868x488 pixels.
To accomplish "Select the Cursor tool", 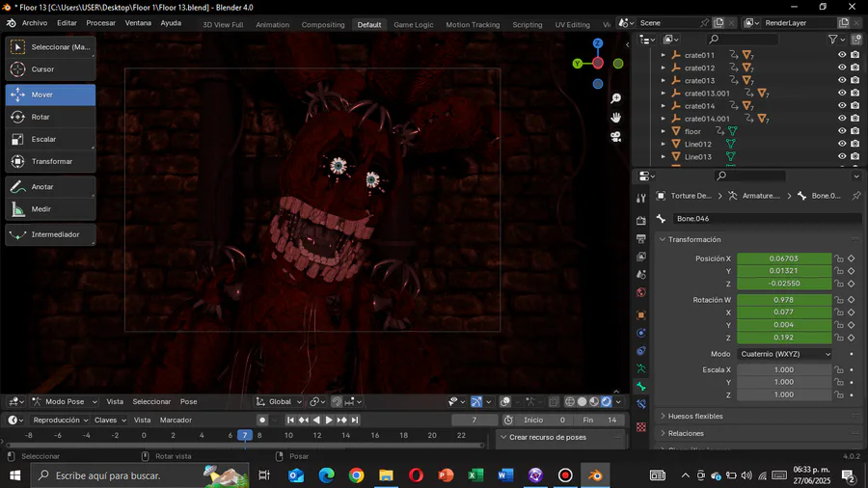I will pyautogui.click(x=50, y=69).
